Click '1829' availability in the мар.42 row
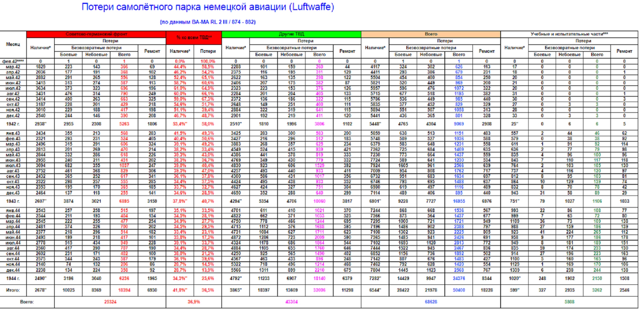644x317 pixels. [x=40, y=67]
